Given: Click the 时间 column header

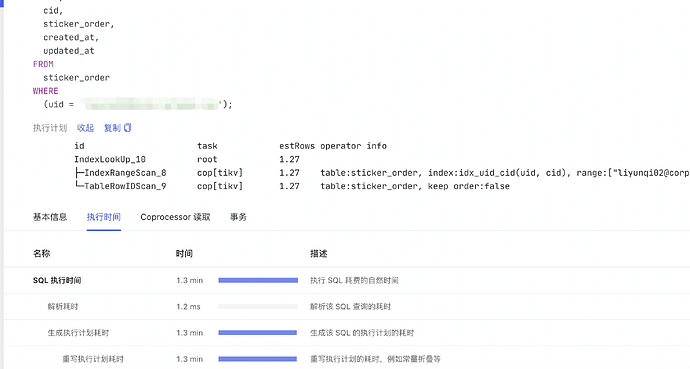Looking at the screenshot, I should tap(184, 253).
